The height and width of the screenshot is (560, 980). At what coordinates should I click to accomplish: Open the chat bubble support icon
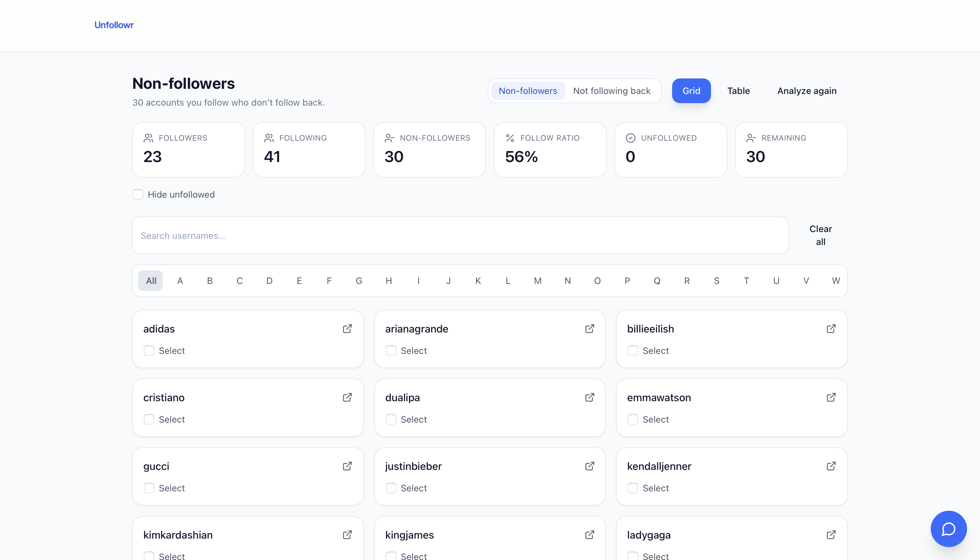click(949, 529)
